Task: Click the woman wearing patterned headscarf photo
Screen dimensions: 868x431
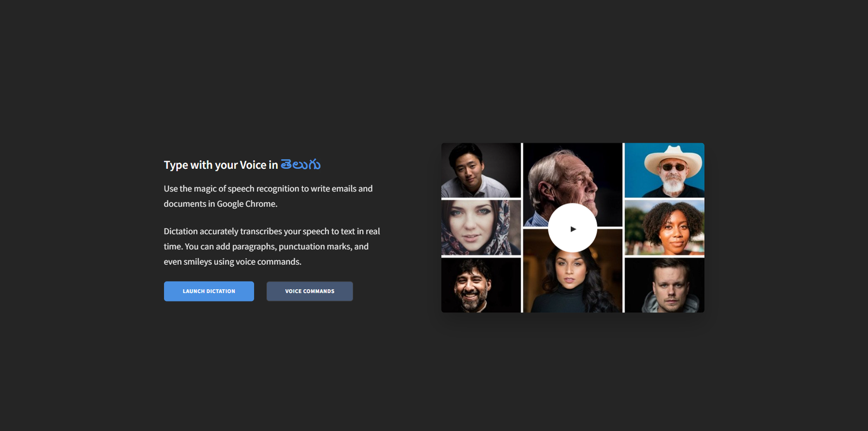Action: point(481,227)
